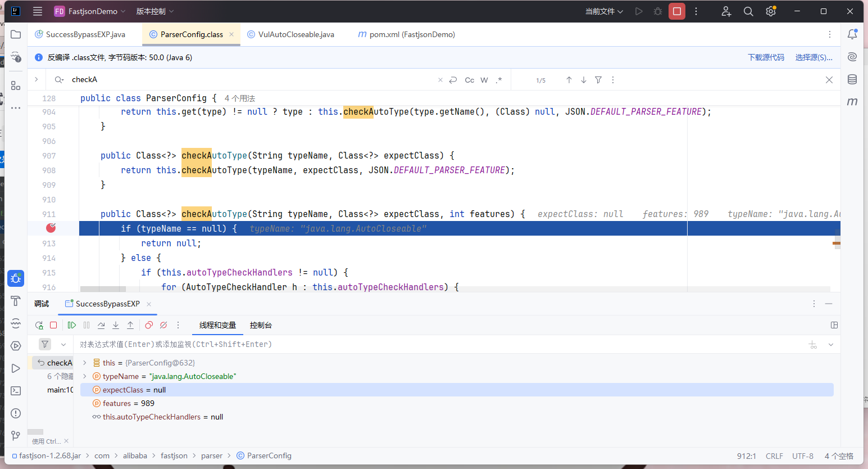This screenshot has width=868, height=469.
Task: Jump to next search occurrence
Action: (x=584, y=80)
